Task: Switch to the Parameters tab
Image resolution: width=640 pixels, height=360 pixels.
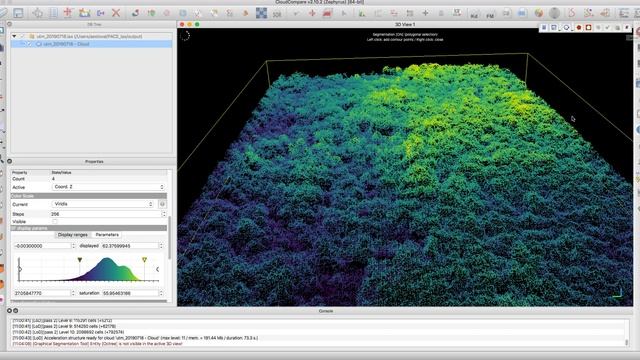Action: pos(107,235)
